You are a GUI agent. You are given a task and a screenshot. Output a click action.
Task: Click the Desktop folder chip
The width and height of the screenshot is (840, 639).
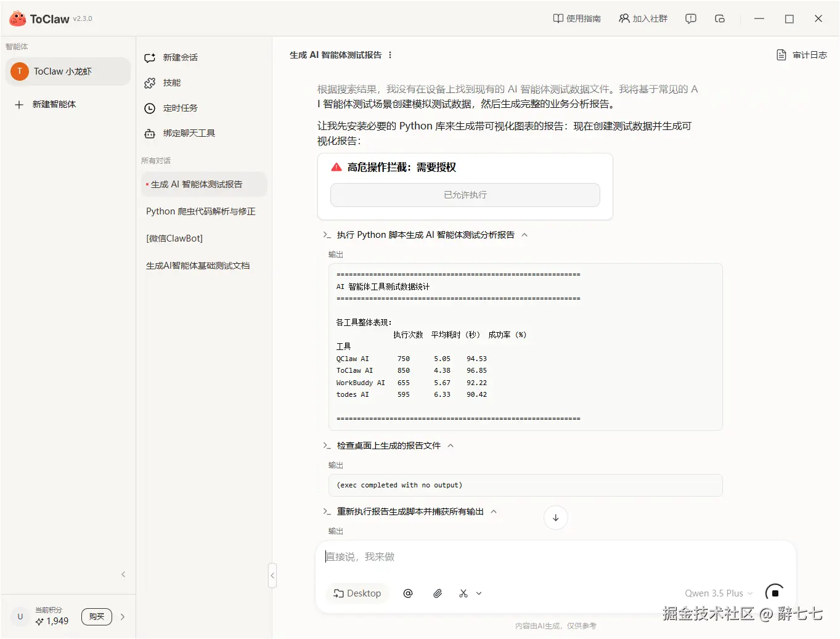357,593
